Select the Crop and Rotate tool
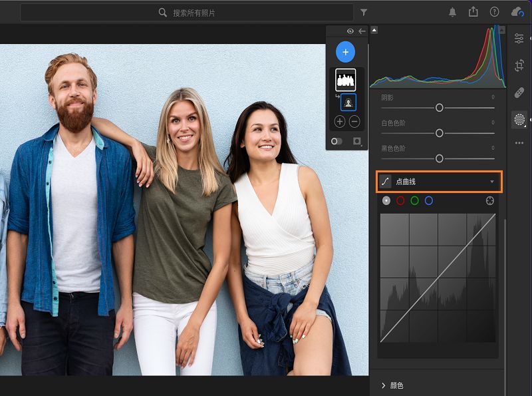Viewport: 532px width, 396px height. pyautogui.click(x=519, y=65)
